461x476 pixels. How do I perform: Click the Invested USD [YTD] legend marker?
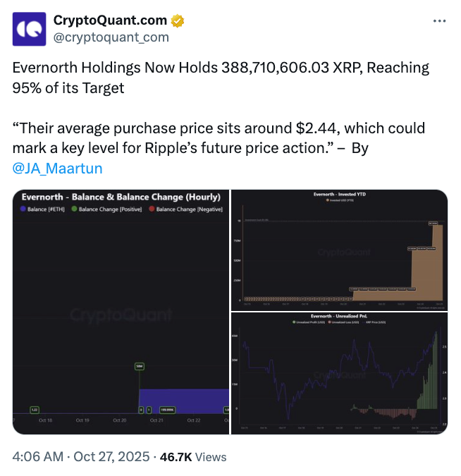tap(328, 200)
